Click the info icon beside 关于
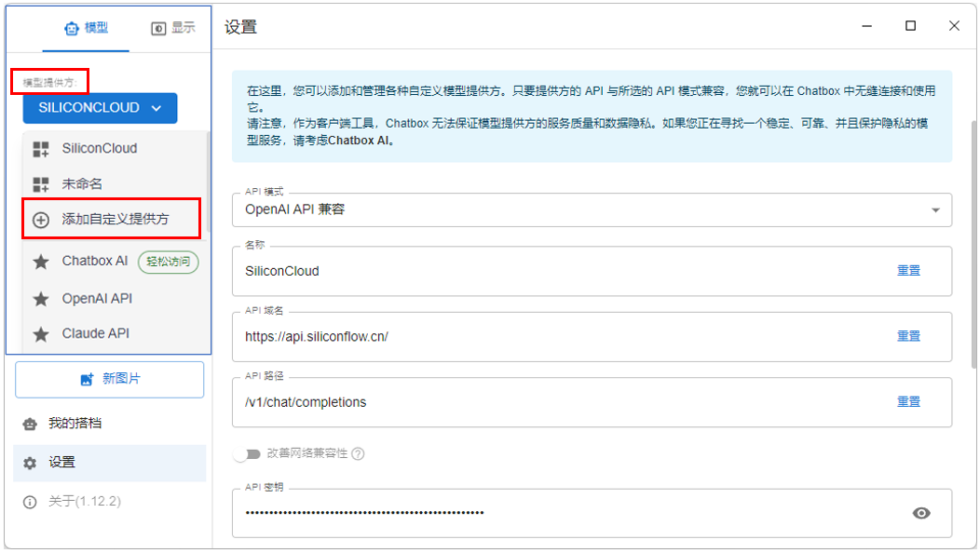This screenshot has width=980, height=553. [x=30, y=503]
